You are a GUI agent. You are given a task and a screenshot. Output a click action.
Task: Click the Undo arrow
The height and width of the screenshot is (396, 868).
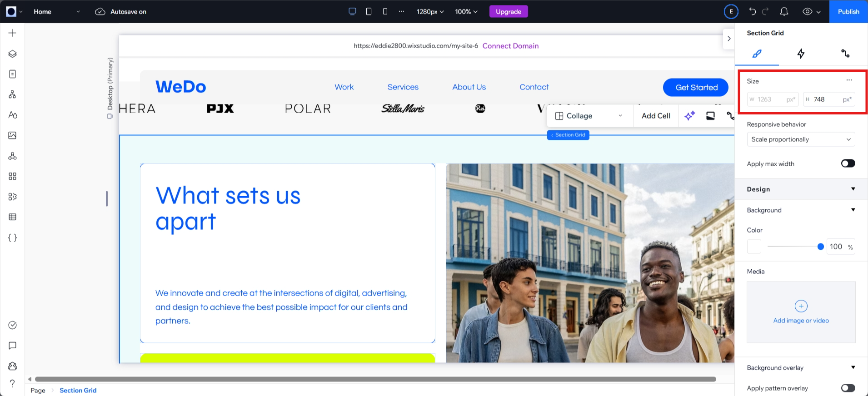click(x=753, y=11)
